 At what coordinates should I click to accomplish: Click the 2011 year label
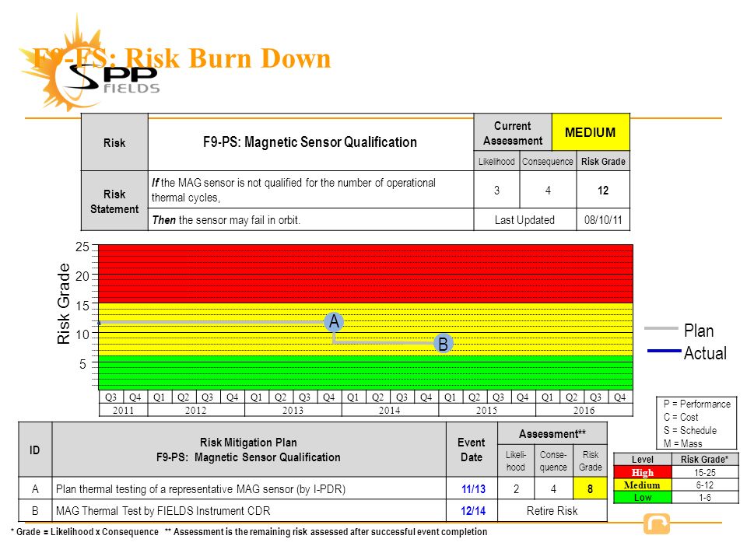click(124, 410)
